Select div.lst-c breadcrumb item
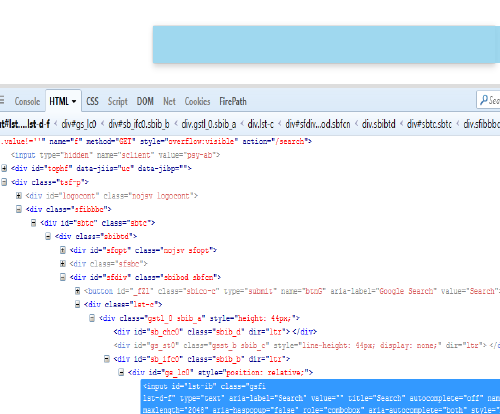The height and width of the screenshot is (414, 500). (261, 124)
